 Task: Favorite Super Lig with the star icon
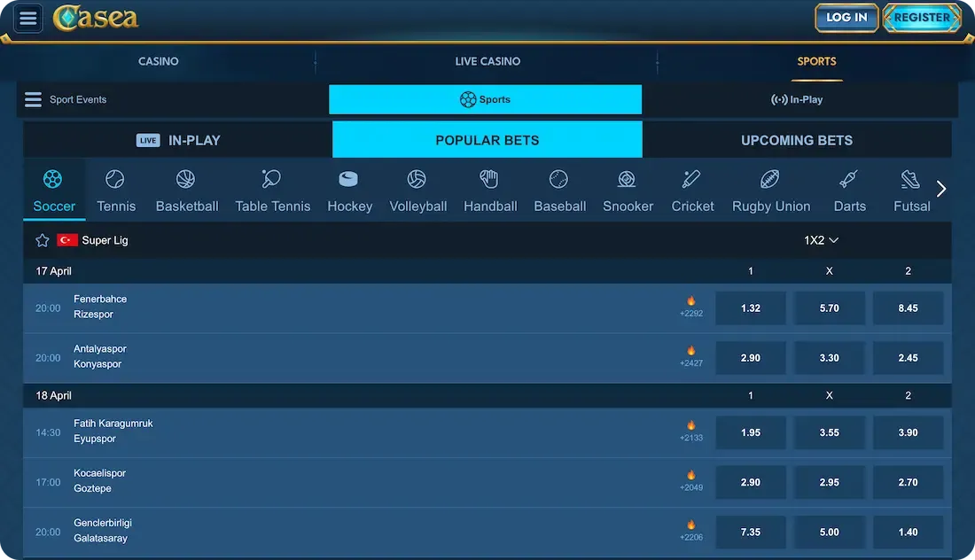[x=43, y=240]
